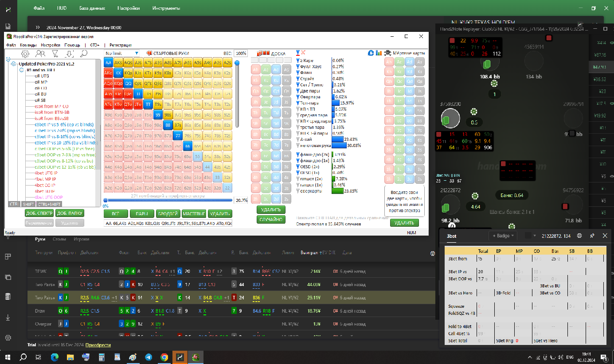Click the download icon in Hand2Note sidebar

click(8, 318)
